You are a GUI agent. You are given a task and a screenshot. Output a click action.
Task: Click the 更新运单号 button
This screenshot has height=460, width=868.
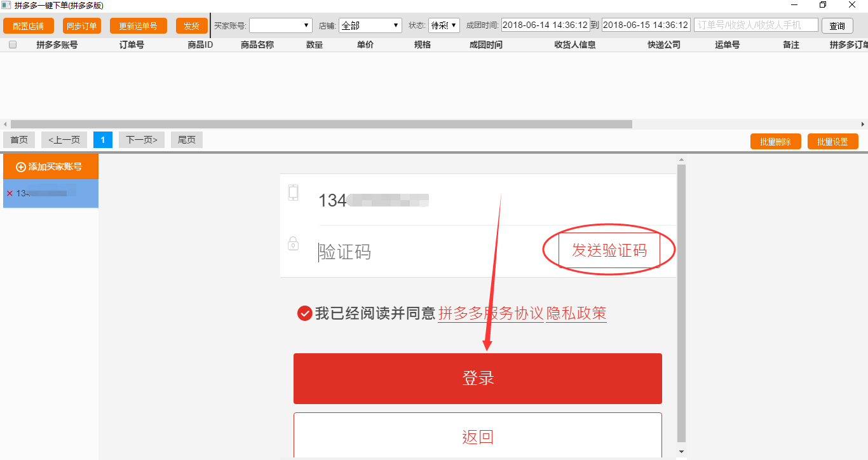click(139, 26)
